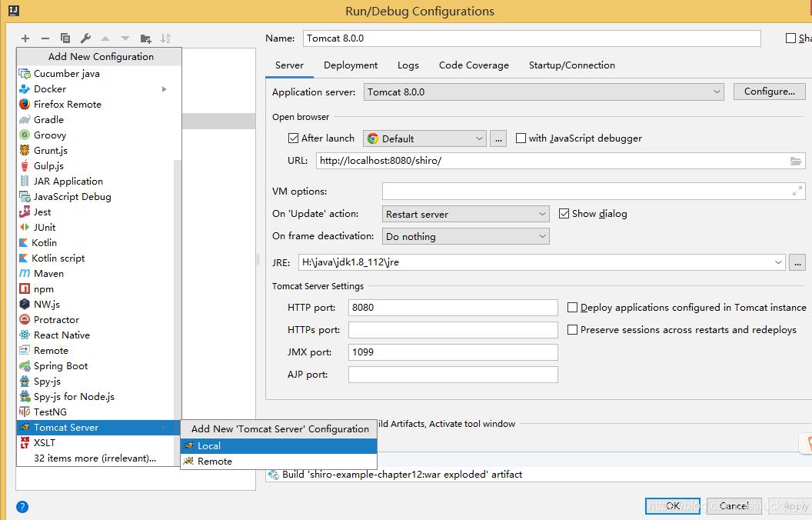Screen dimensions: 812x520
Task: Switch to the Deployment tab
Action: pos(351,65)
